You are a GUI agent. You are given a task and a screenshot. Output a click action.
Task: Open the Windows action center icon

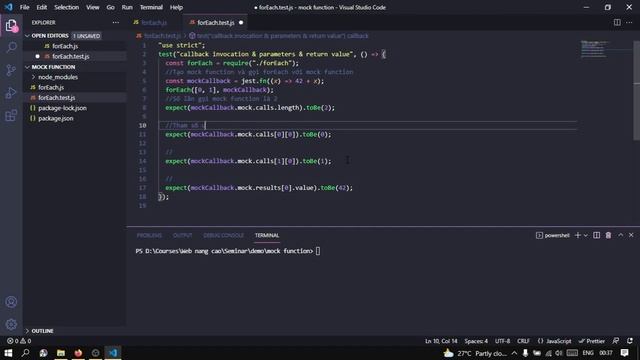(x=624, y=353)
